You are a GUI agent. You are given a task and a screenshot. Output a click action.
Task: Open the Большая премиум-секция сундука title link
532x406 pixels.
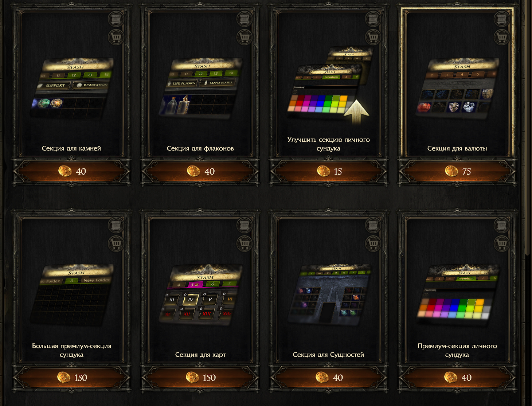[71, 350]
